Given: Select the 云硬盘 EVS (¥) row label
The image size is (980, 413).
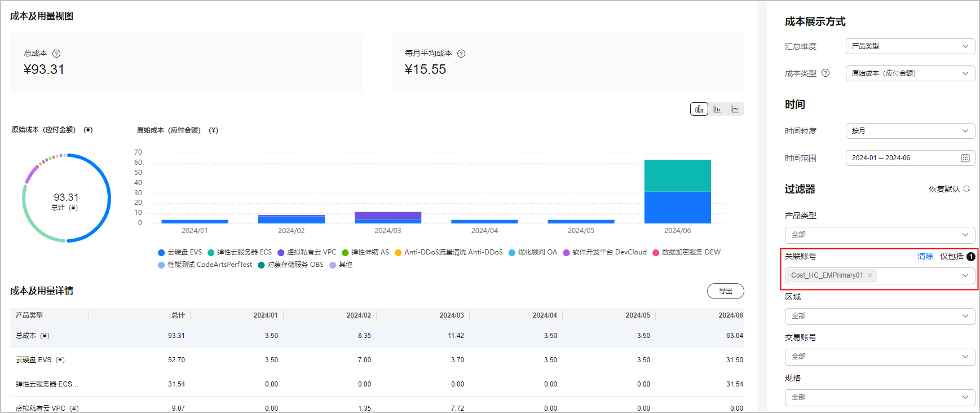Looking at the screenshot, I should tap(40, 360).
